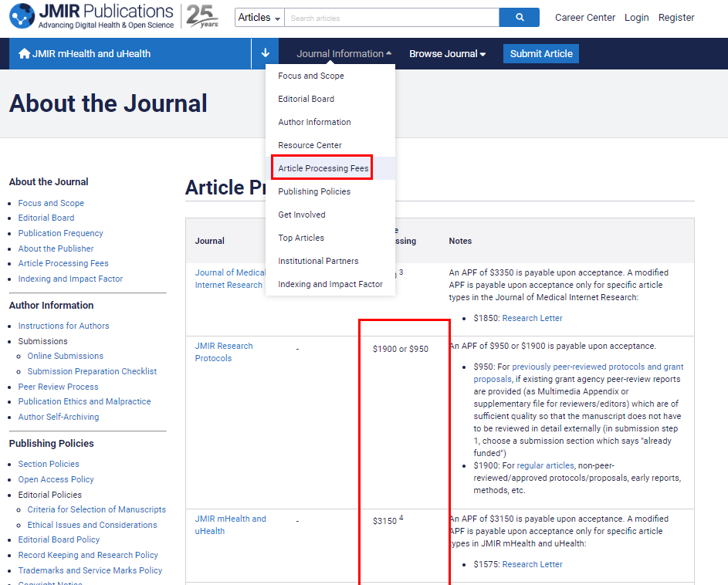
Task: Open Open Access Policy link
Action: click(x=56, y=479)
